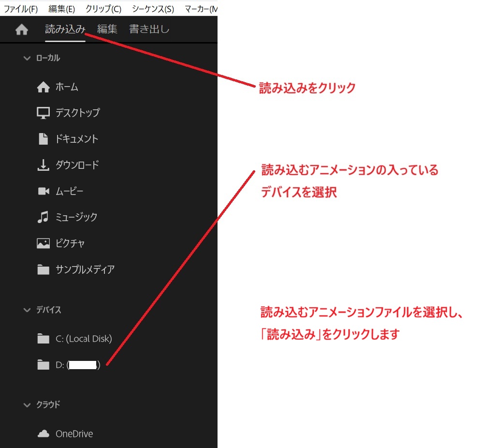Click the video camera icon beside ムービー
The width and height of the screenshot is (495, 448).
click(x=44, y=192)
